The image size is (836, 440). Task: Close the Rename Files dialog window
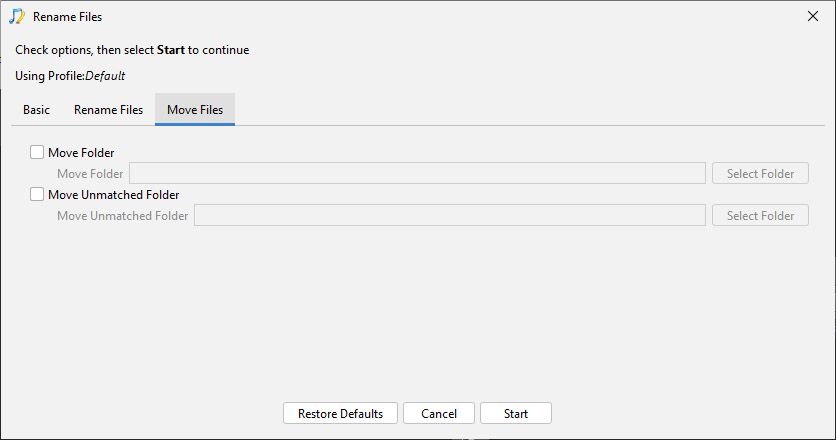point(813,17)
